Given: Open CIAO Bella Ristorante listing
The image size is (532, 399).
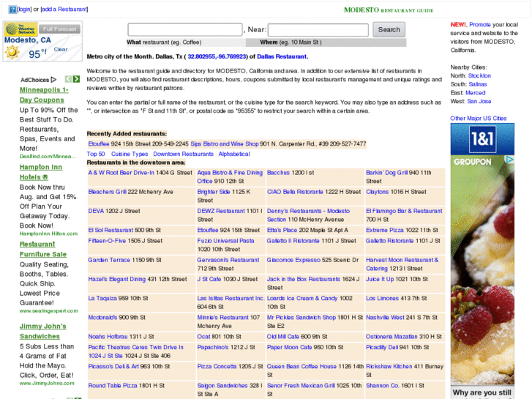Looking at the screenshot, I should [x=295, y=192].
